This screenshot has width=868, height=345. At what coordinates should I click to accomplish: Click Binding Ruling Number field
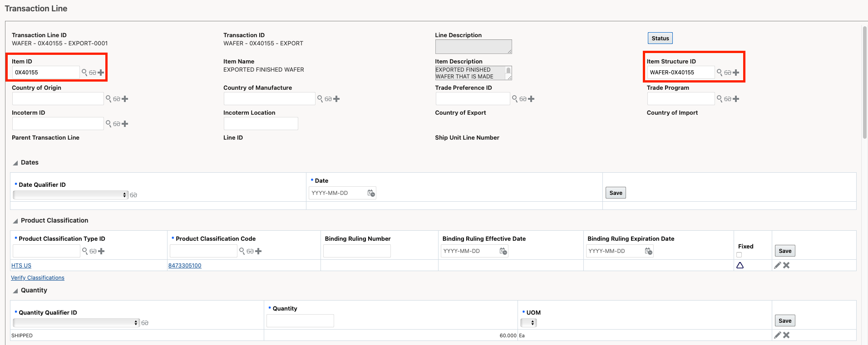pyautogui.click(x=357, y=251)
